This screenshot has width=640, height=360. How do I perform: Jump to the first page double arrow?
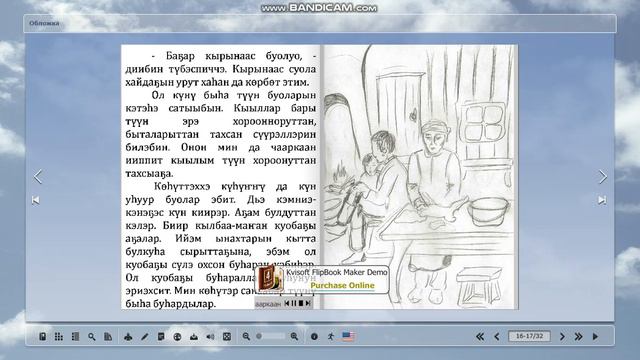tap(480, 336)
